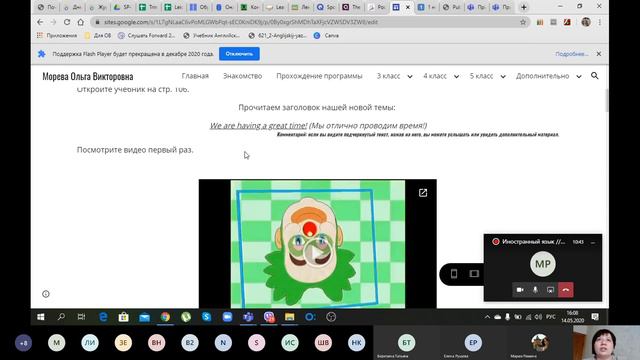
Task: Open Task View on taskbar
Action: [x=81, y=317]
